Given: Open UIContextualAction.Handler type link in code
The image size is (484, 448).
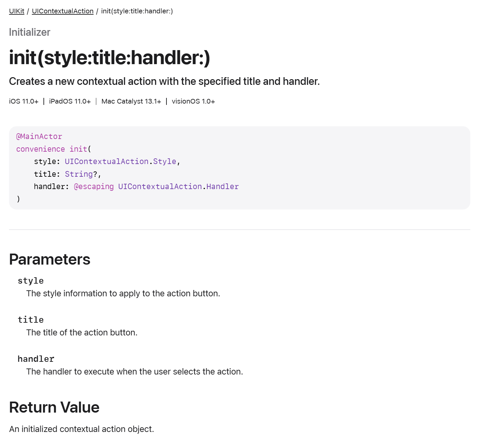Looking at the screenshot, I should tap(178, 186).
